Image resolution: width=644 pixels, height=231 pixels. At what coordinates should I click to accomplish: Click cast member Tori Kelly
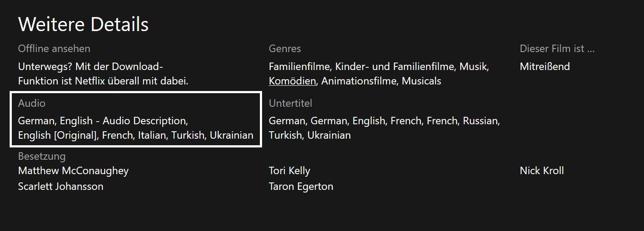289,171
